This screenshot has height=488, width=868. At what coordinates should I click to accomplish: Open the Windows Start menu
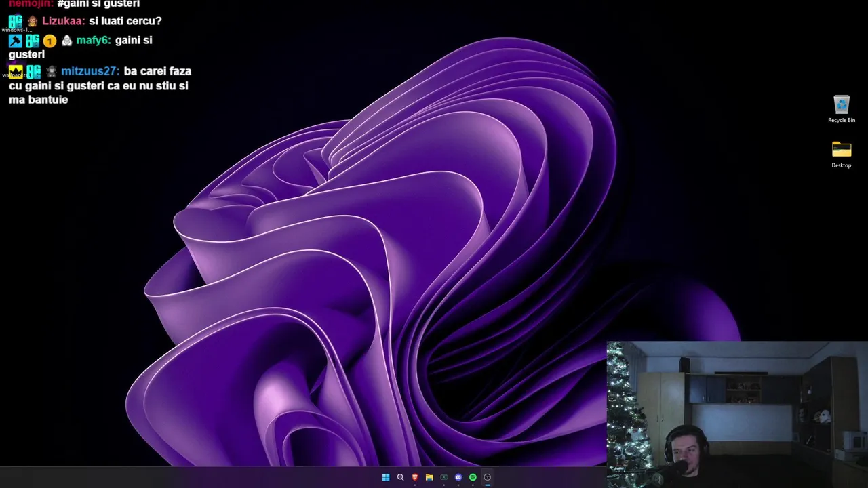pyautogui.click(x=386, y=477)
